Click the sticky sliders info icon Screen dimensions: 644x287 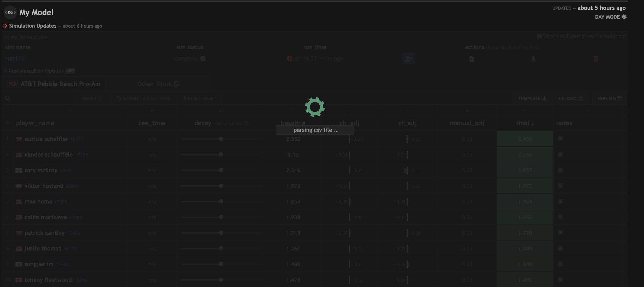pos(245,123)
